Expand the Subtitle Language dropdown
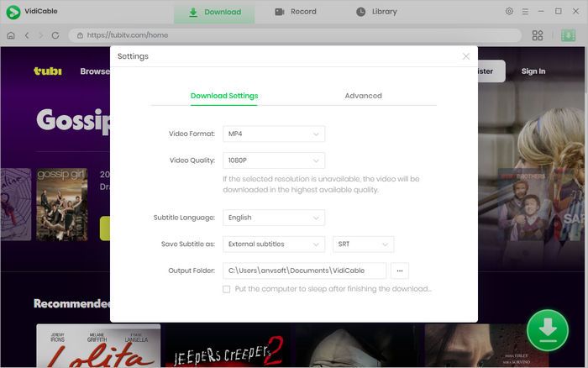This screenshot has width=588, height=368. coord(274,218)
